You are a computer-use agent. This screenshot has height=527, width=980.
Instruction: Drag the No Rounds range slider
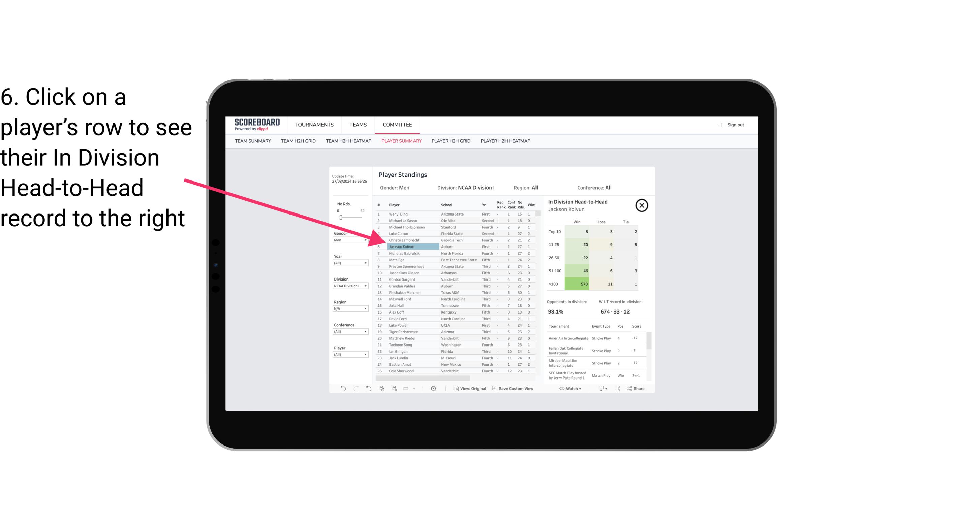[x=340, y=218]
